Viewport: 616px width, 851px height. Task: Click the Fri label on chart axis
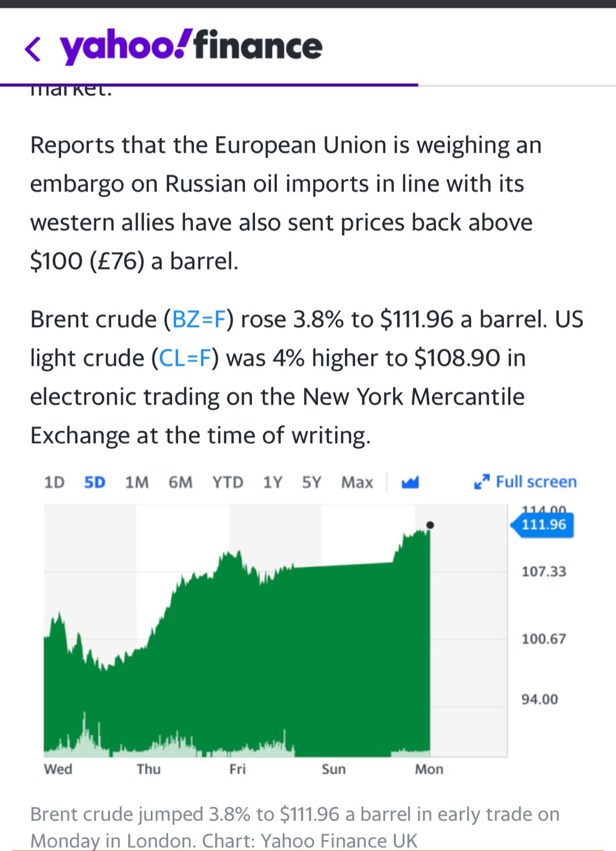[x=238, y=769]
